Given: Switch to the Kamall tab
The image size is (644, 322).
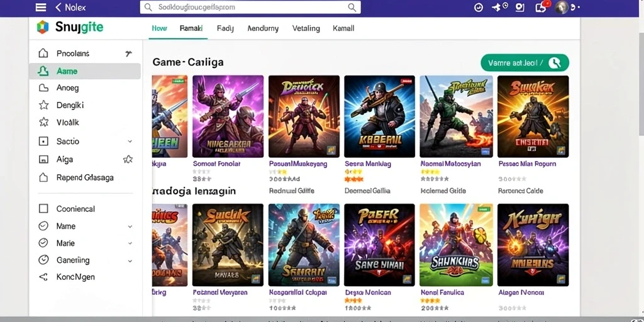Looking at the screenshot, I should pyautogui.click(x=343, y=28).
